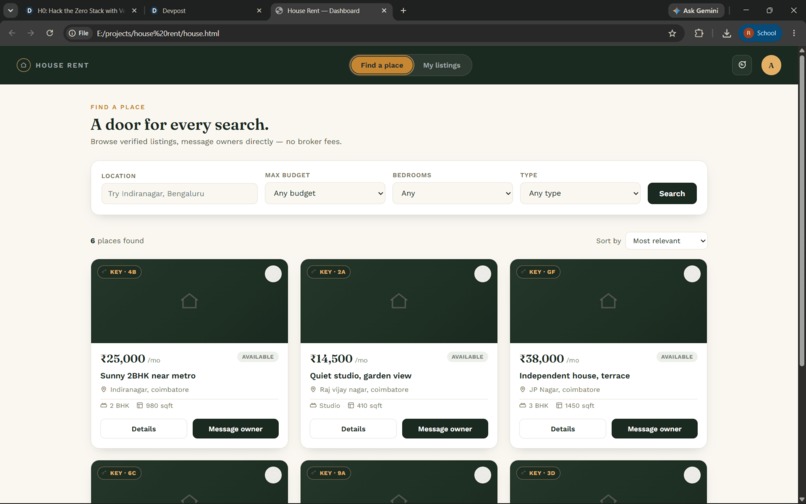Switch to the H0: Hack the Zero Stack browser tab
This screenshot has height=504, width=806.
81,10
